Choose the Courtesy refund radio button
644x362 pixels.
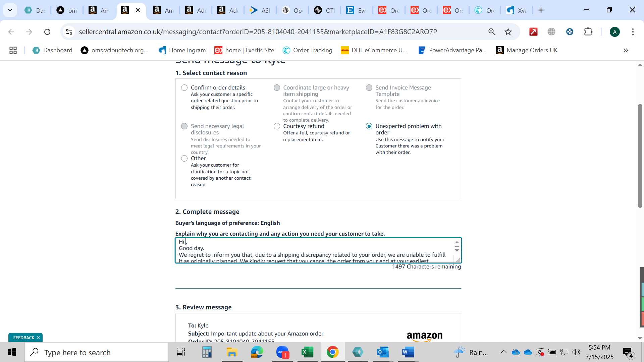coord(277,126)
